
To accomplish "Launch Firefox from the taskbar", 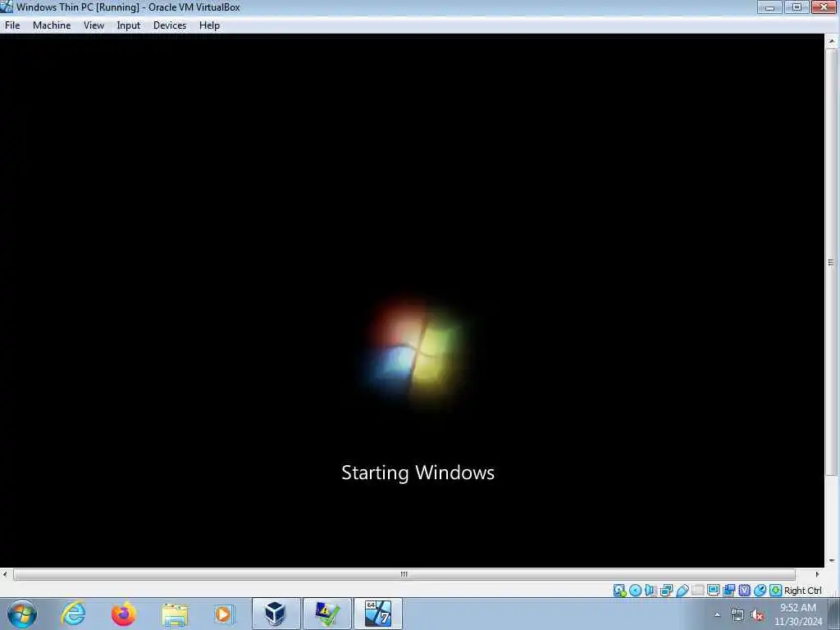I will (x=124, y=614).
